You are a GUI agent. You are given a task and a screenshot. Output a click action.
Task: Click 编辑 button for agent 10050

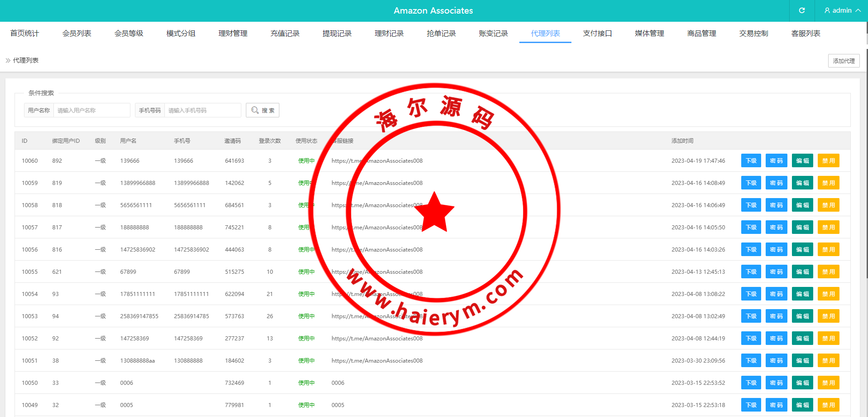[x=802, y=383]
